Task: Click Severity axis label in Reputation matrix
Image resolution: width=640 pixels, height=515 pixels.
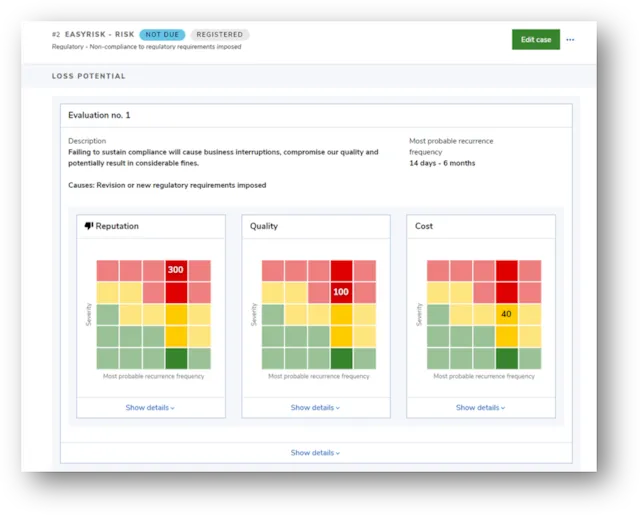Action: tap(88, 314)
